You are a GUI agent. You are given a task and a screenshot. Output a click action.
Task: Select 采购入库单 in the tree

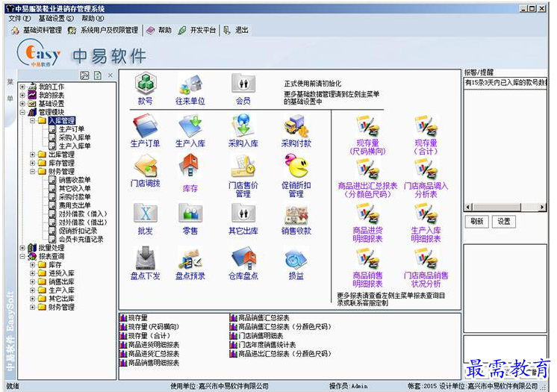[x=75, y=137]
